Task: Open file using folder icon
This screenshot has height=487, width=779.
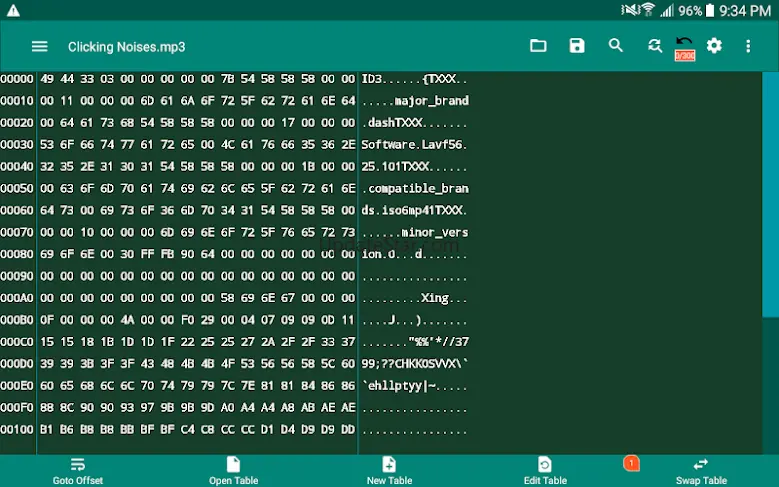Action: (538, 46)
